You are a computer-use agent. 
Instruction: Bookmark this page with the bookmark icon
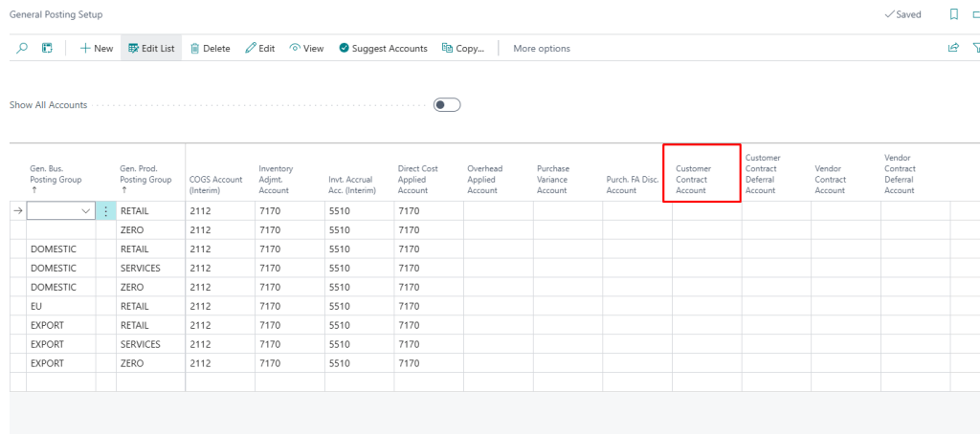pos(953,14)
